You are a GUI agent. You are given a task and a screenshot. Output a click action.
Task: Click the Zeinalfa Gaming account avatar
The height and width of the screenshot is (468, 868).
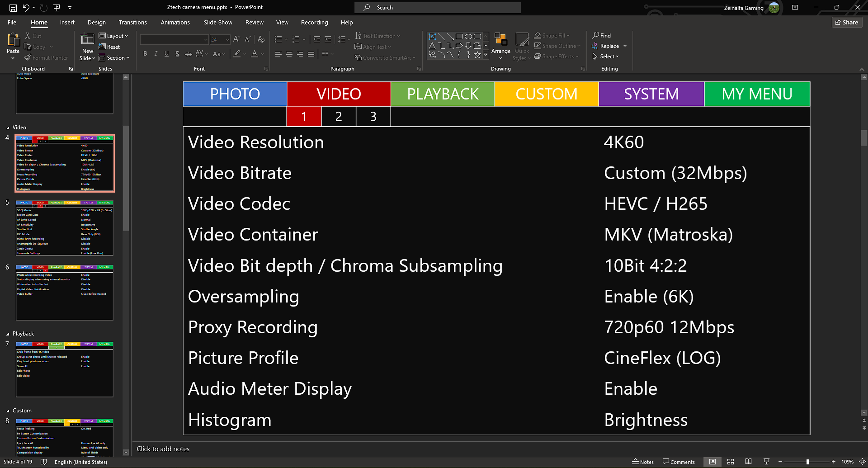point(774,8)
